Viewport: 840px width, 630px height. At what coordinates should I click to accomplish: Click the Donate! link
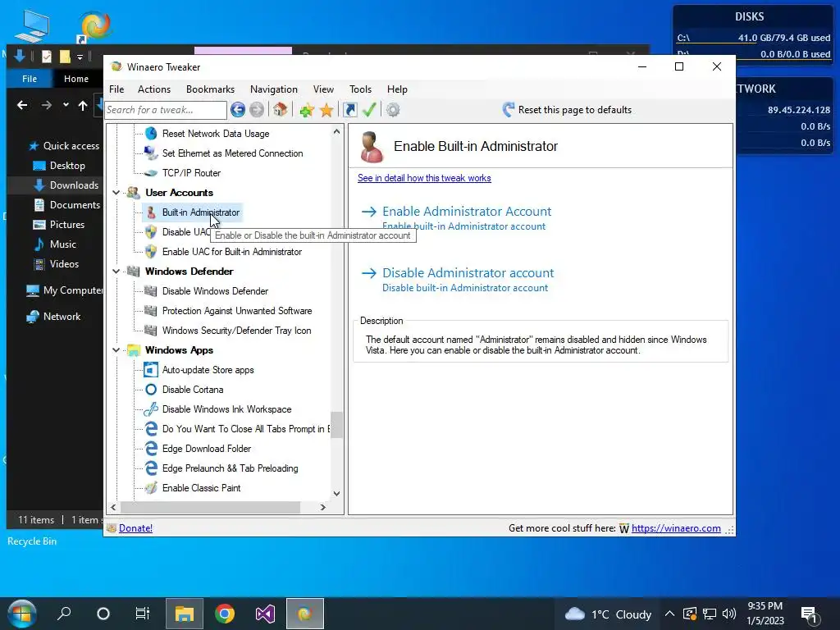pos(135,528)
